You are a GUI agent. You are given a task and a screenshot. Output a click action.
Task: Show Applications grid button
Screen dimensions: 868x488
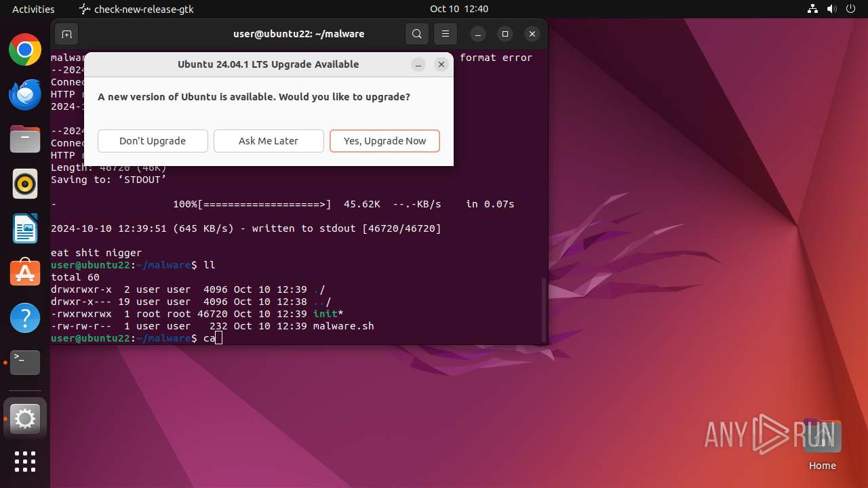point(25,462)
